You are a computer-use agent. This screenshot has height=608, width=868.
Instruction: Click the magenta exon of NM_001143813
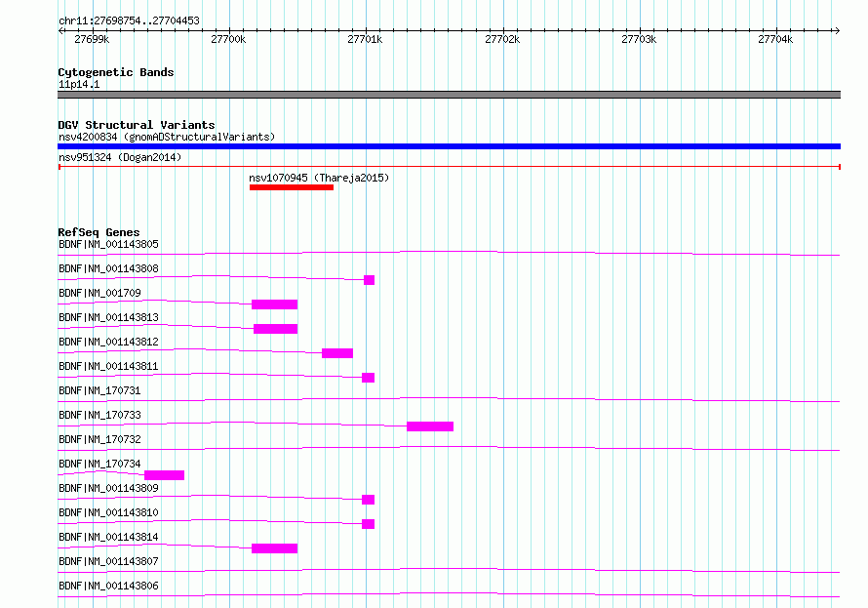pyautogui.click(x=276, y=329)
